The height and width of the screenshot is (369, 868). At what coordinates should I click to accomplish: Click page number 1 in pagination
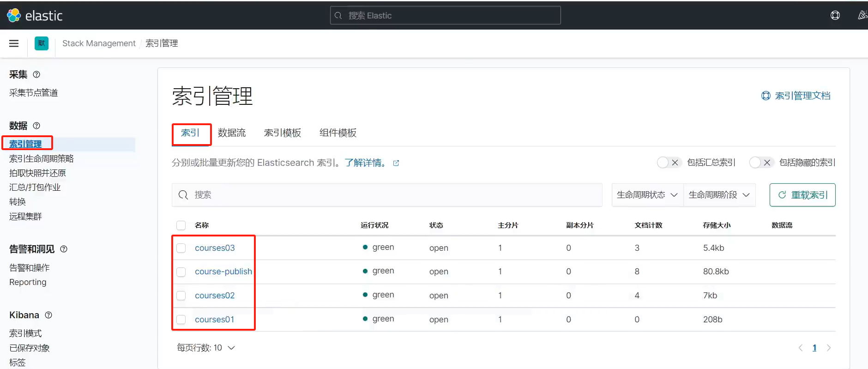coord(814,348)
